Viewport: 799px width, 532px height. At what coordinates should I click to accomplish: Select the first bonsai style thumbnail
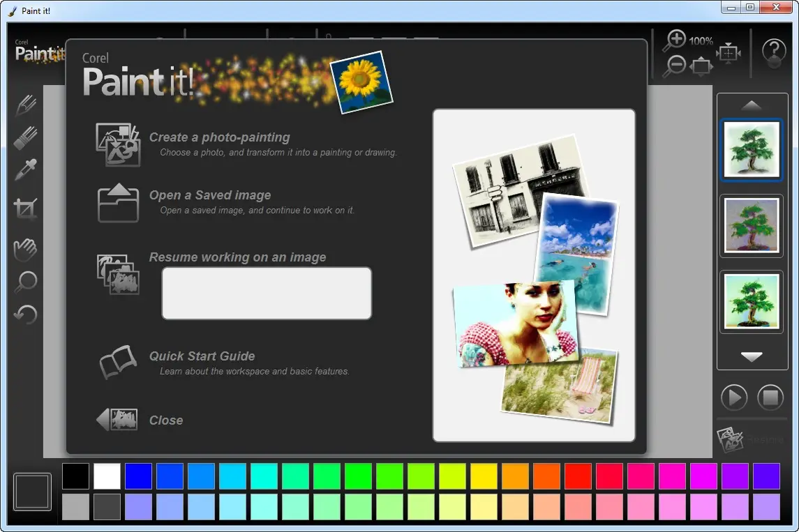tap(751, 150)
